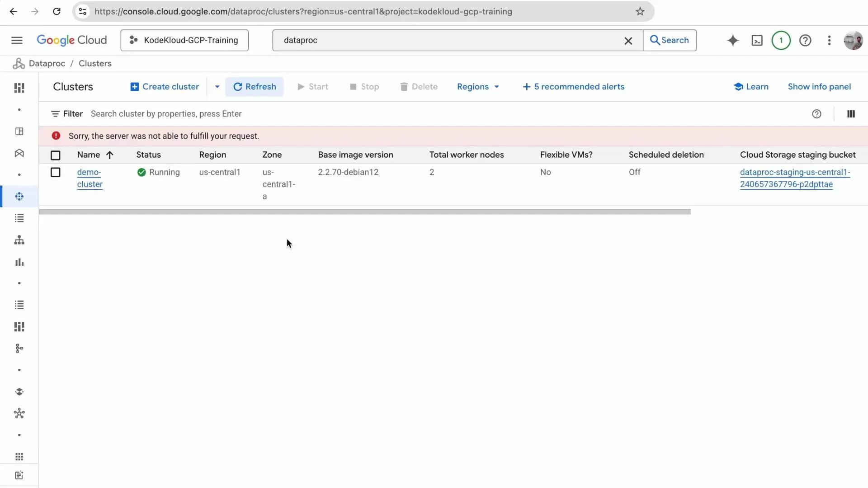Image resolution: width=868 pixels, height=488 pixels.
Task: Open Dataproc Overview dashboard icon atop sidebar
Action: click(19, 88)
